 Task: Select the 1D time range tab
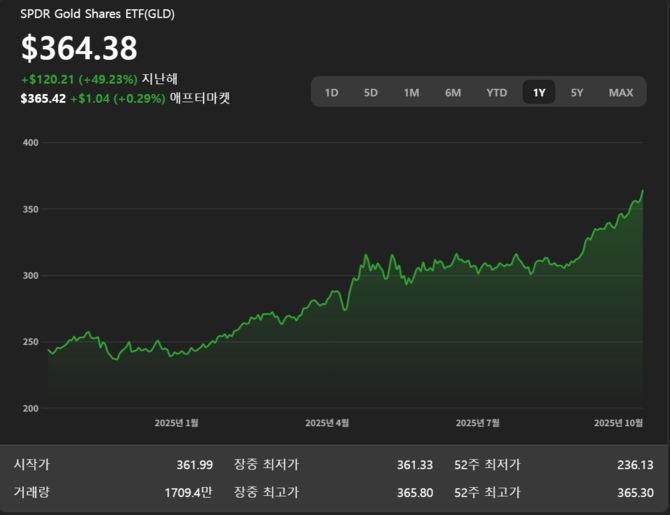332,93
